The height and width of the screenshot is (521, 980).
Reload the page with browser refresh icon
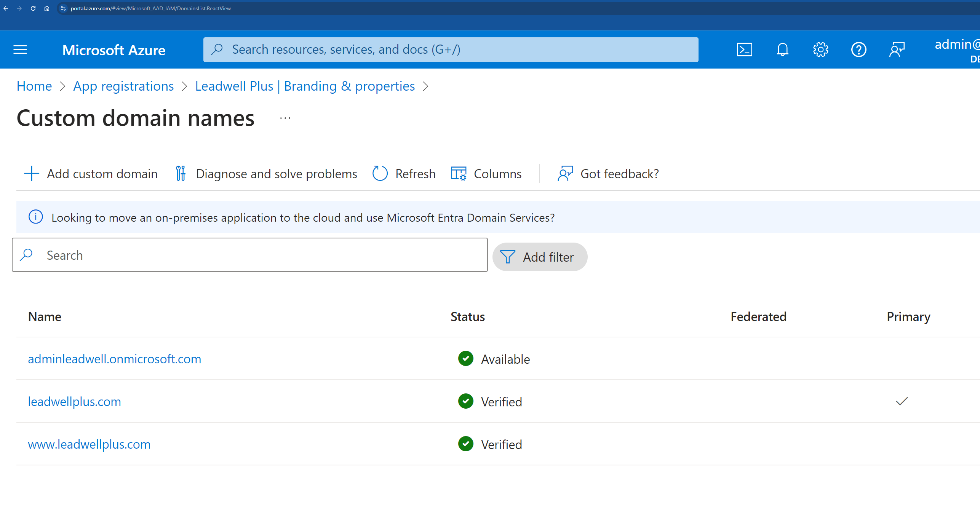pos(33,8)
